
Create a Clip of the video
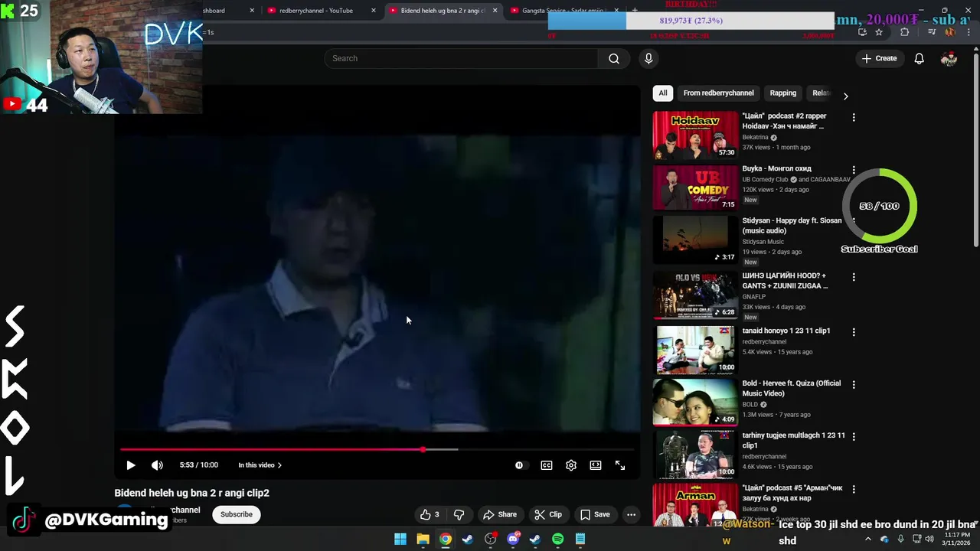tap(548, 514)
